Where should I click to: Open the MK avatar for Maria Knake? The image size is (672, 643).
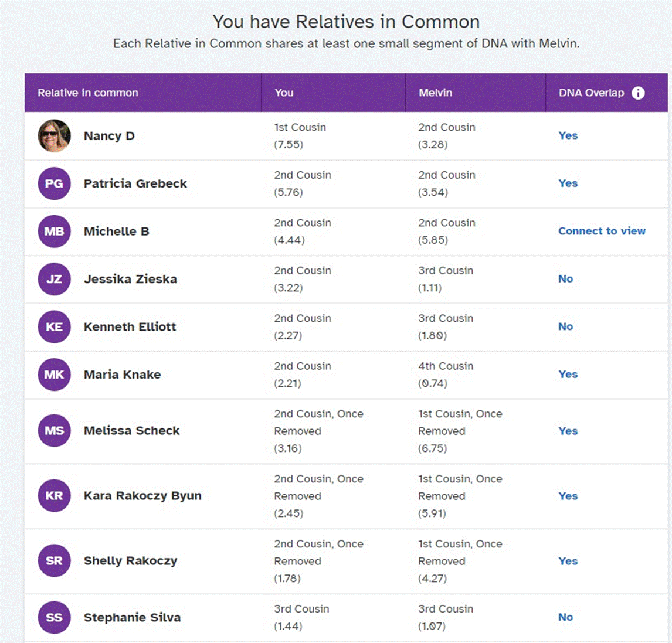pos(54,375)
